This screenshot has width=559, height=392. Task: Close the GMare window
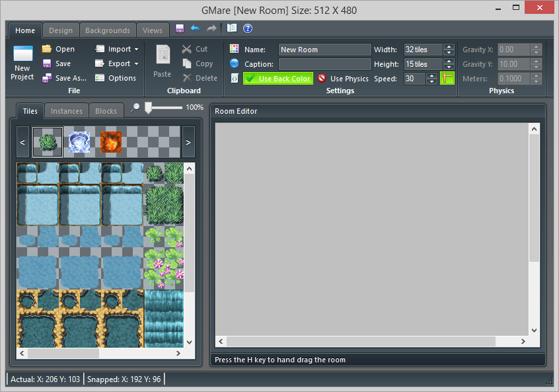pos(539,7)
